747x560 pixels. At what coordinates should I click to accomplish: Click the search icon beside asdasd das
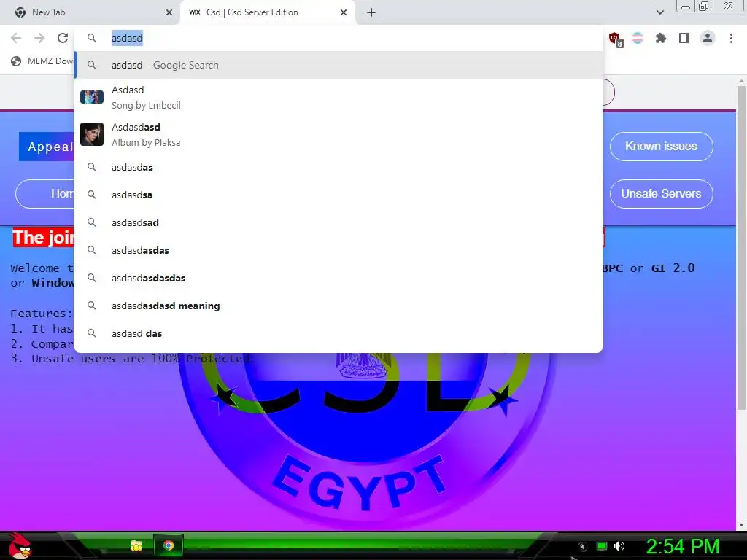(x=92, y=333)
